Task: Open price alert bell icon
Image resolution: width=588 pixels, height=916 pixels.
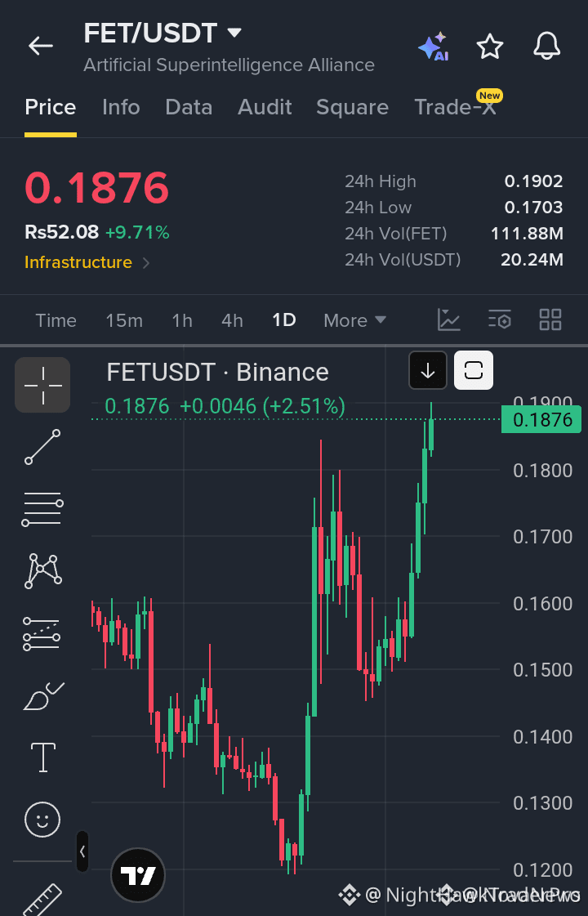Action: [547, 46]
